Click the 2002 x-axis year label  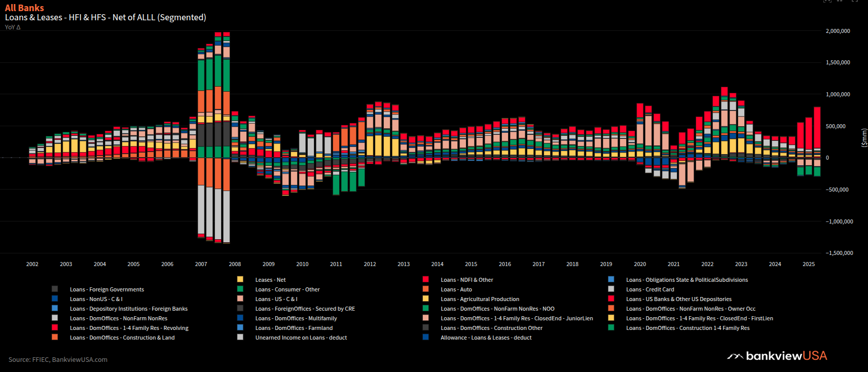coord(32,264)
